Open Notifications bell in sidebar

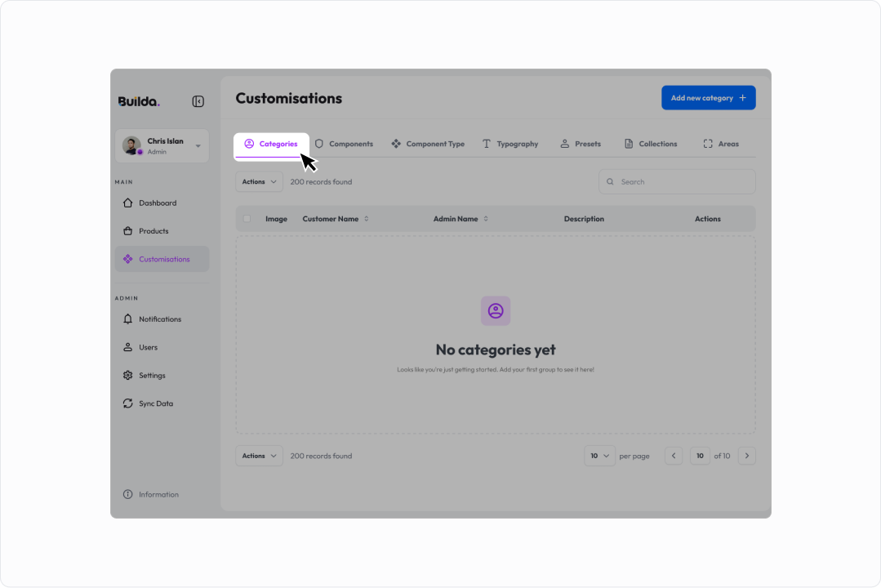127,319
